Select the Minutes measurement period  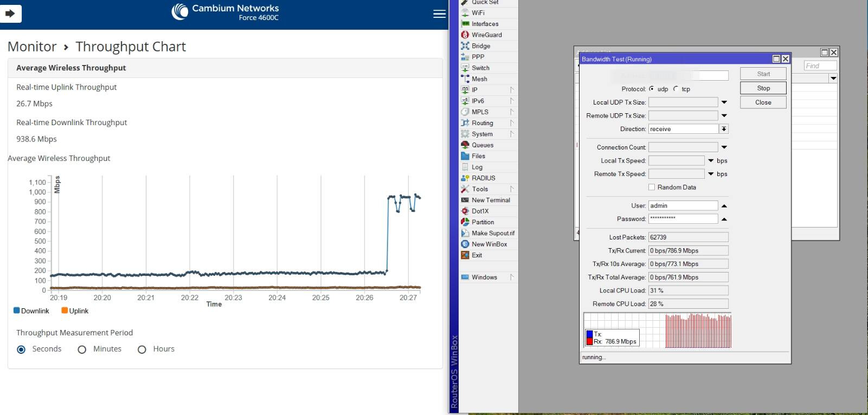(x=82, y=349)
